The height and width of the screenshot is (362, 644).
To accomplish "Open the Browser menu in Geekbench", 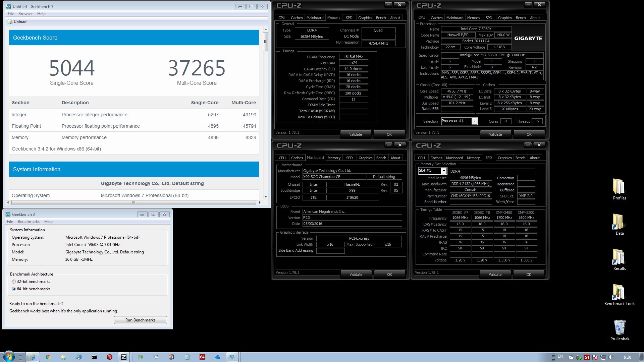I will coord(25,14).
